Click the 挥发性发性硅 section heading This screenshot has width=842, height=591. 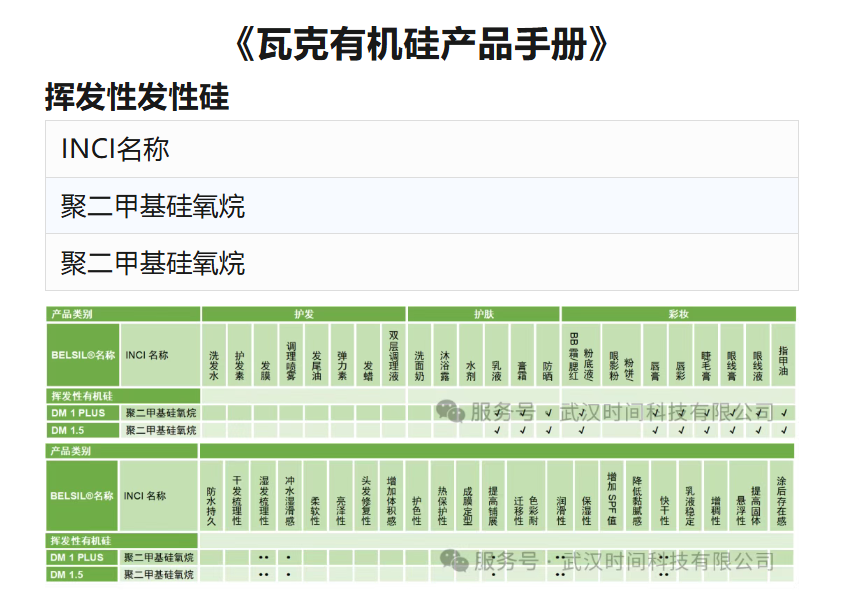pos(137,97)
